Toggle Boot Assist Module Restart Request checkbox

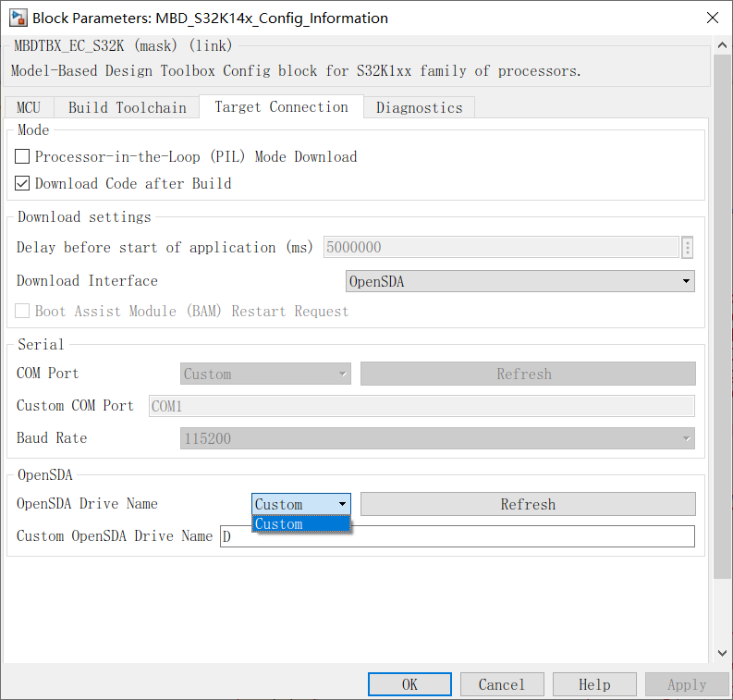point(23,312)
